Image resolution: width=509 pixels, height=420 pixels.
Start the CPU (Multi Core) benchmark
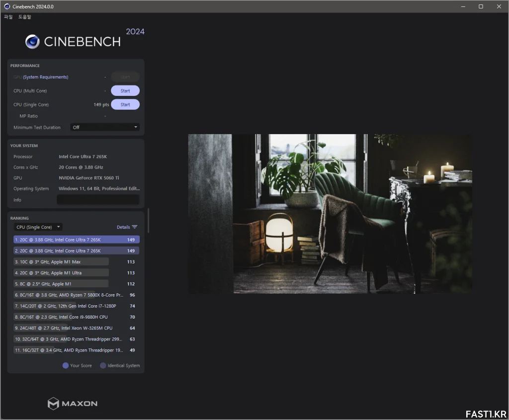click(x=125, y=91)
